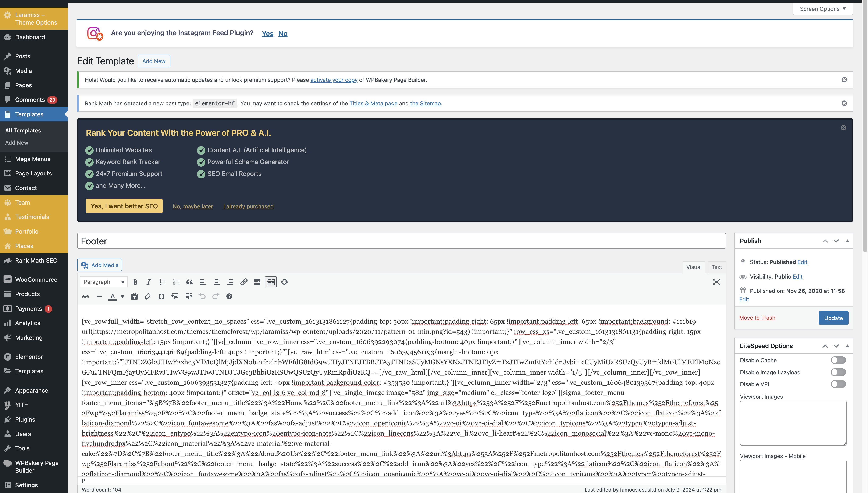868x493 pixels.
Task: Move LiteSpeed Options box up
Action: click(825, 346)
